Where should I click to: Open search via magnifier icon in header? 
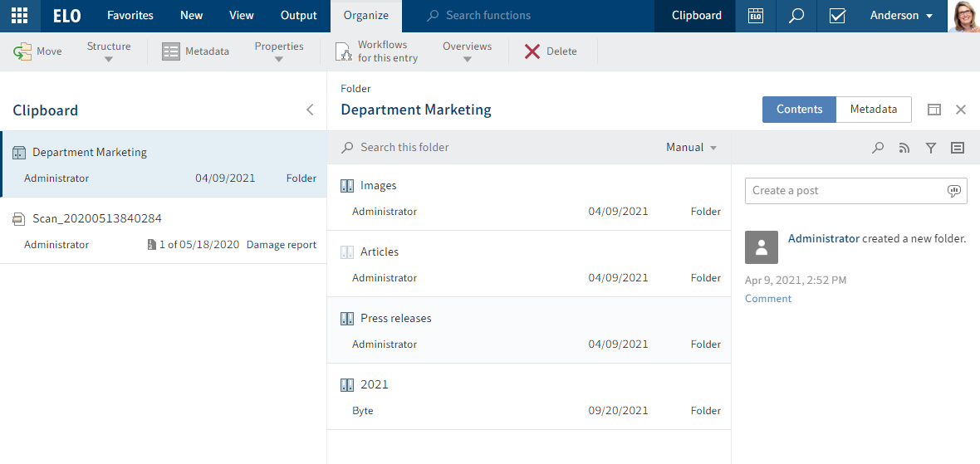796,16
